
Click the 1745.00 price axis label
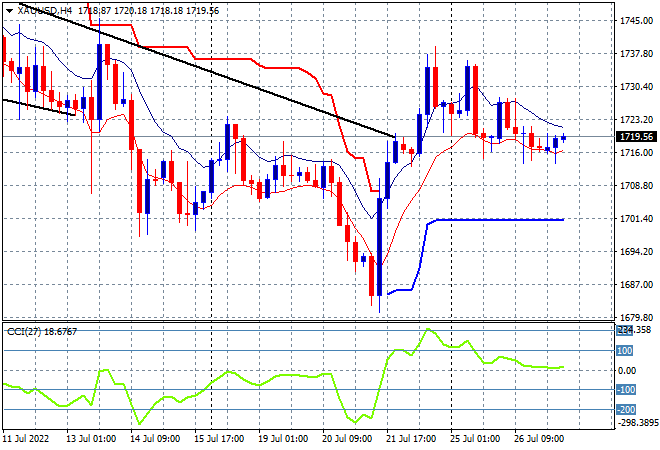(x=636, y=21)
